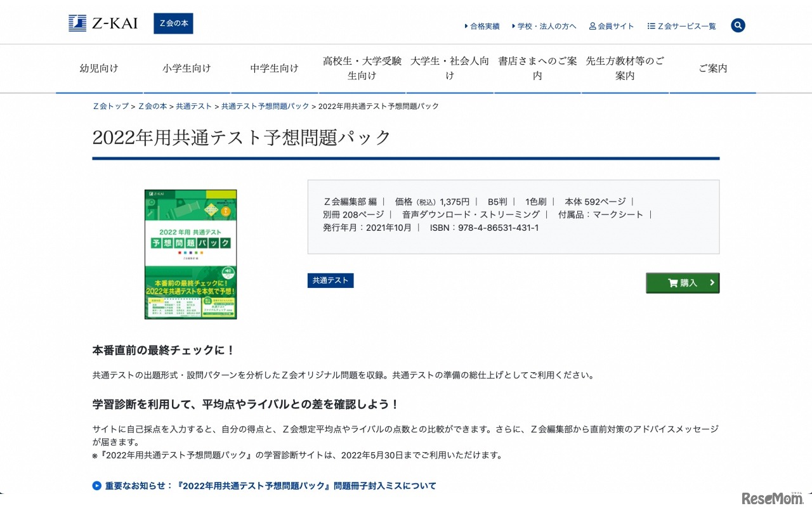Click the Z-KAI logo
This screenshot has width=812, height=513.
click(103, 23)
